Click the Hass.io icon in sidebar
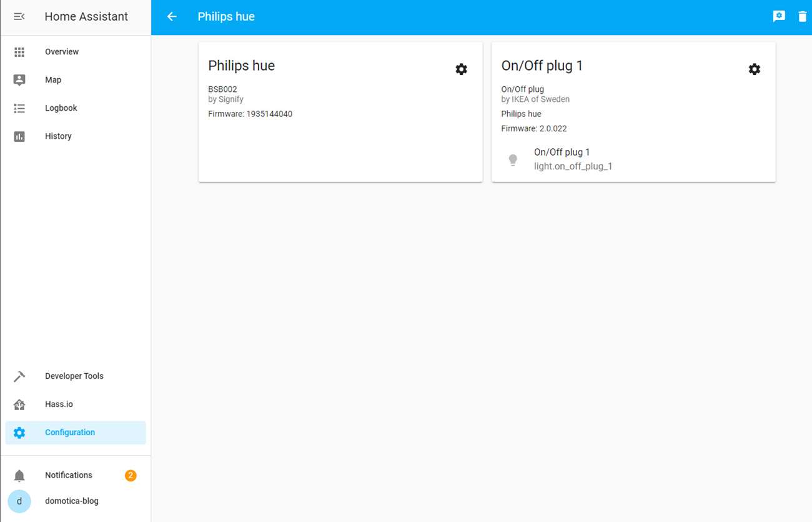Screen dimensions: 812x522 19,404
